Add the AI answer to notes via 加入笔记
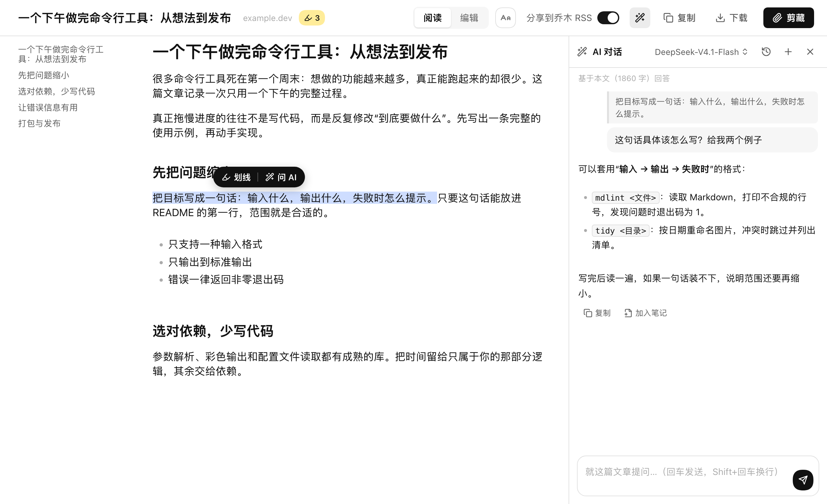Image resolution: width=827 pixels, height=504 pixels. point(645,313)
